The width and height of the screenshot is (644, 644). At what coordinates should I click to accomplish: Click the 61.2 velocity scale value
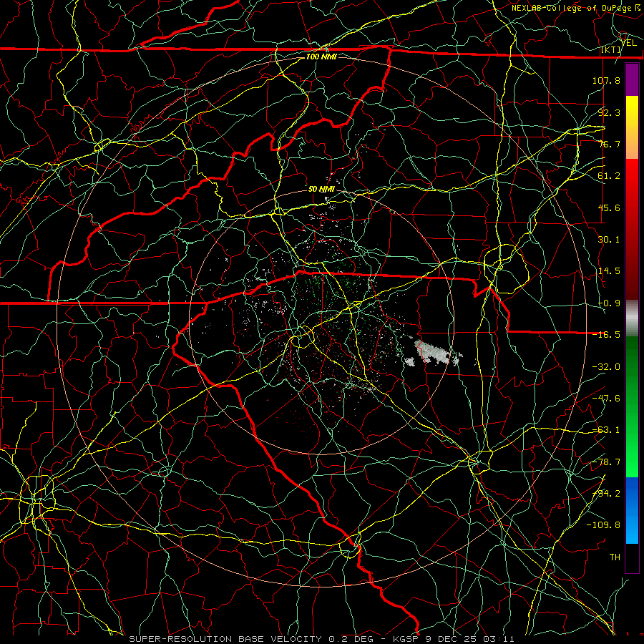(609, 176)
